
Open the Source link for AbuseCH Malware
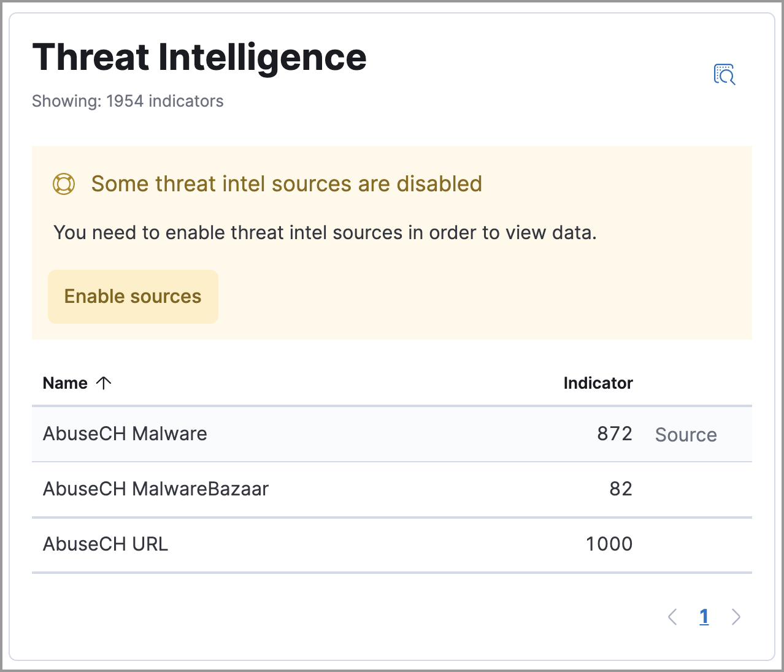click(x=686, y=435)
